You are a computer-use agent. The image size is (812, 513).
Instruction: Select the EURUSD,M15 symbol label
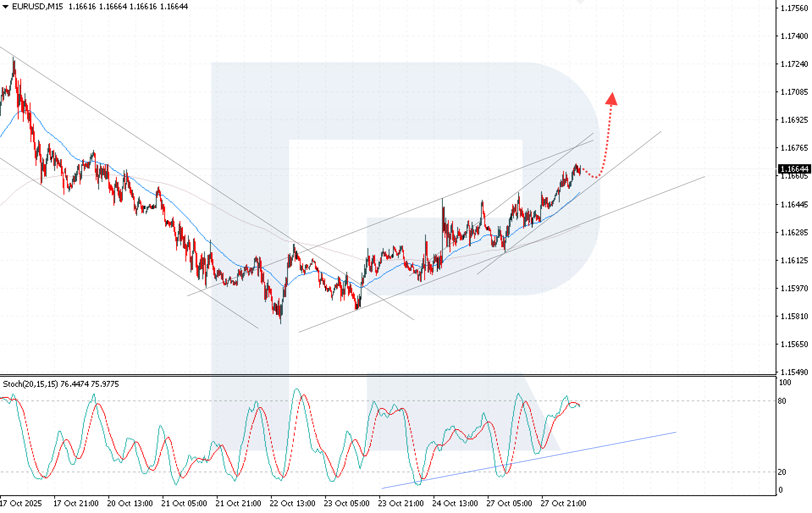[x=38, y=7]
